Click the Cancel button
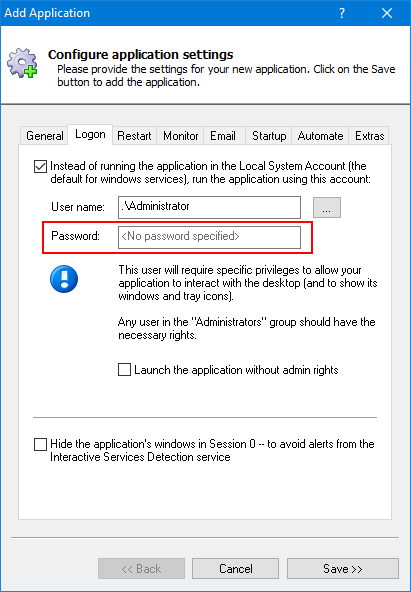 (x=236, y=569)
